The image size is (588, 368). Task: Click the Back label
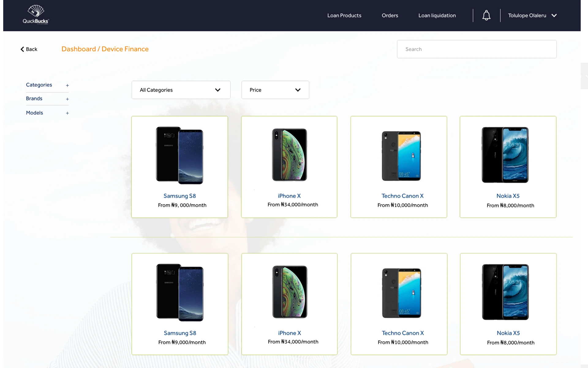point(32,49)
